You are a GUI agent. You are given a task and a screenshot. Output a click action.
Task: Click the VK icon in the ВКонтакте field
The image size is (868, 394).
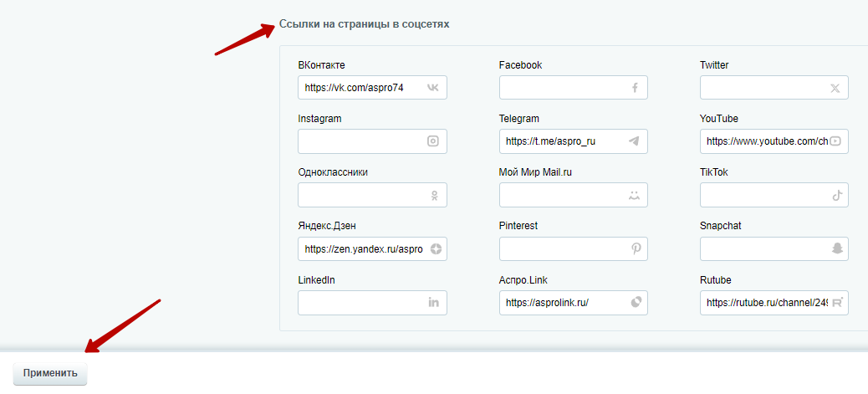433,88
